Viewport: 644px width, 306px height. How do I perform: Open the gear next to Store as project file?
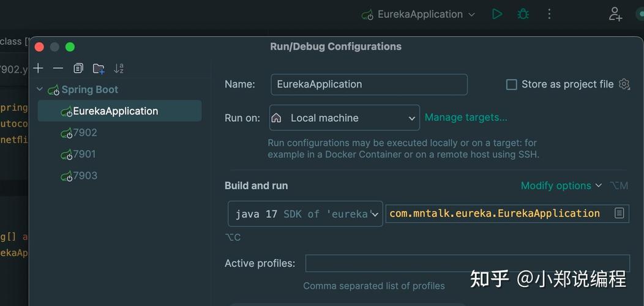[624, 84]
